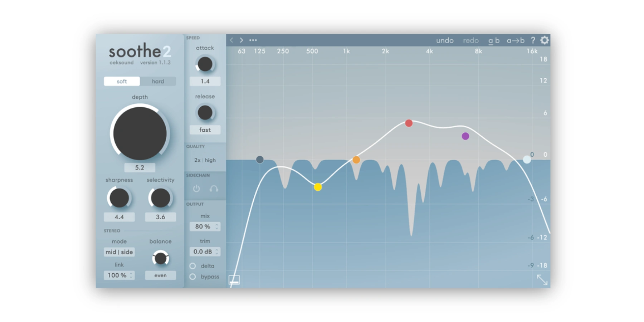Switch to hard mode

click(158, 81)
